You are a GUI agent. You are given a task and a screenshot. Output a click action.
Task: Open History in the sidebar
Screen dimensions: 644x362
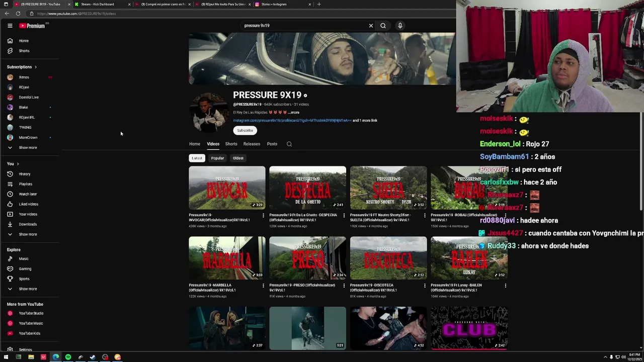tap(30, 174)
